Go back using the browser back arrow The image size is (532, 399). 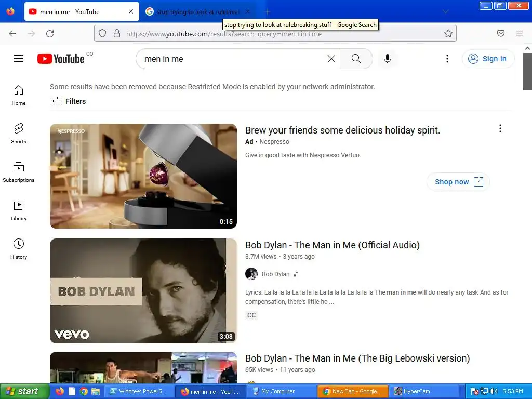coord(12,33)
